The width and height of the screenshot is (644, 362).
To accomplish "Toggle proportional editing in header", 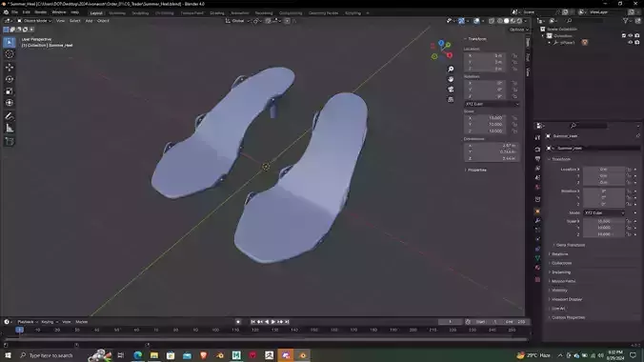I will [x=287, y=21].
